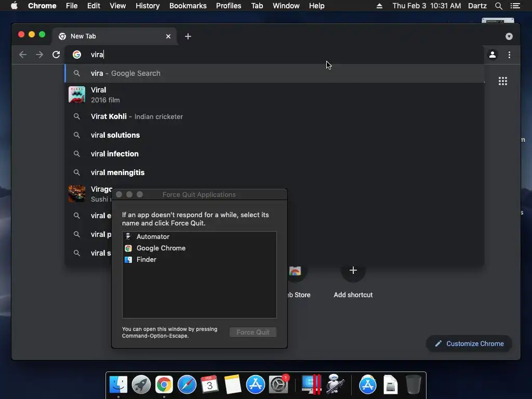532x399 pixels.
Task: Open the View menu
Action: (x=118, y=6)
